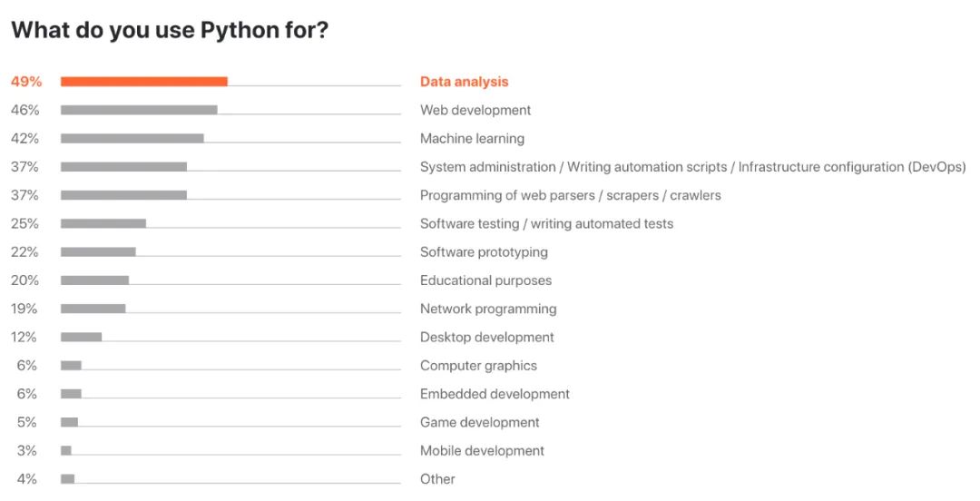The height and width of the screenshot is (501, 980).
Task: Select the "Computer graphics" label
Action: [478, 366]
